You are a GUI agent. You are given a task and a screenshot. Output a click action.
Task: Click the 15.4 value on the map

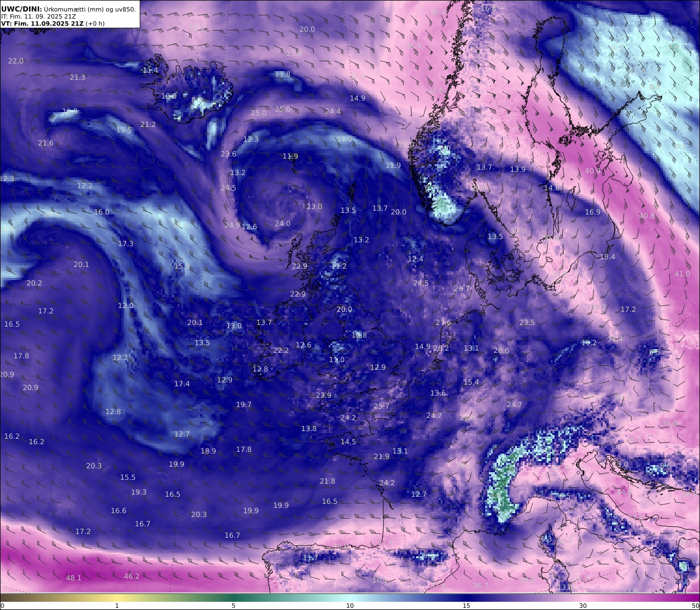471,382
